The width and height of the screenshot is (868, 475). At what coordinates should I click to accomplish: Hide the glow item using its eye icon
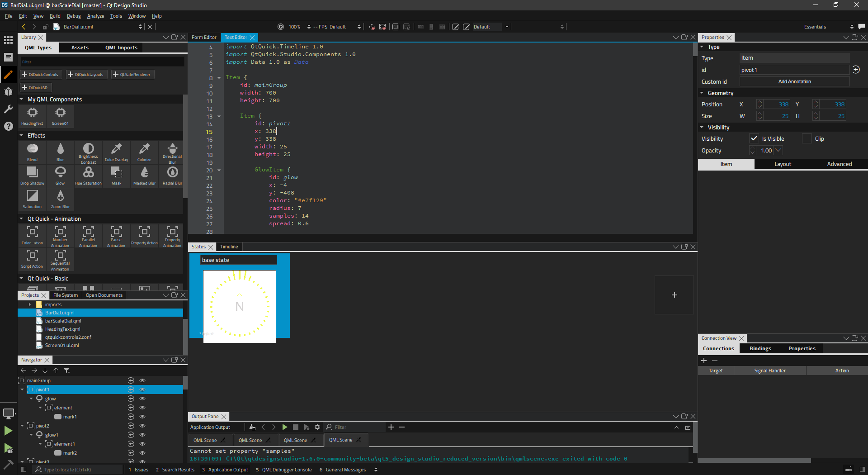point(142,399)
